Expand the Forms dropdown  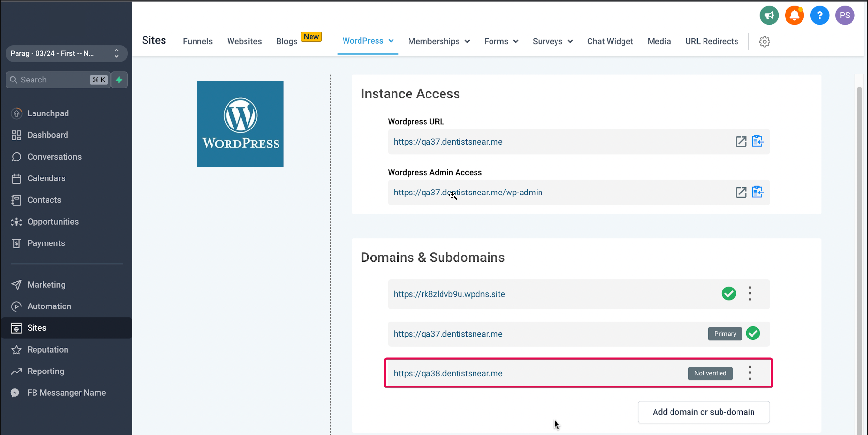coord(501,41)
